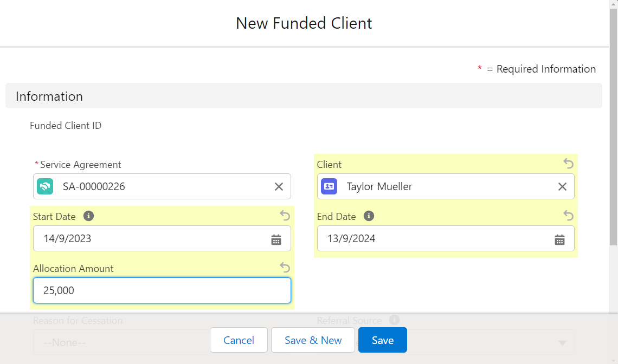The height and width of the screenshot is (364, 618).
Task: Click into the Start Date input 14/9/2023
Action: pyautogui.click(x=162, y=238)
